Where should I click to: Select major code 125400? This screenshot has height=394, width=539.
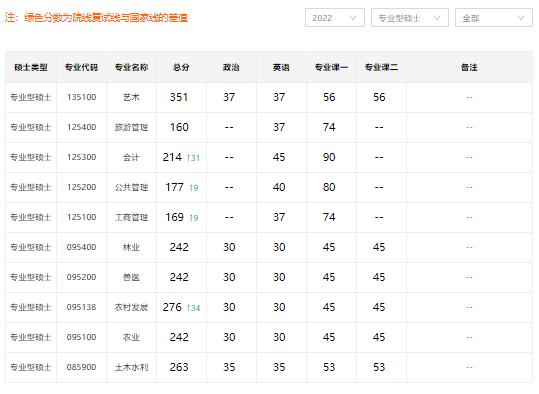(x=81, y=127)
